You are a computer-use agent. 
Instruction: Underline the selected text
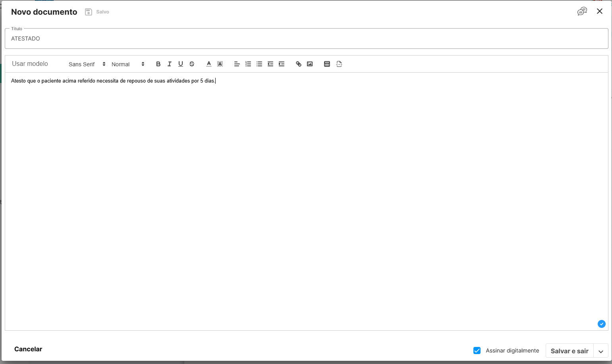point(181,64)
